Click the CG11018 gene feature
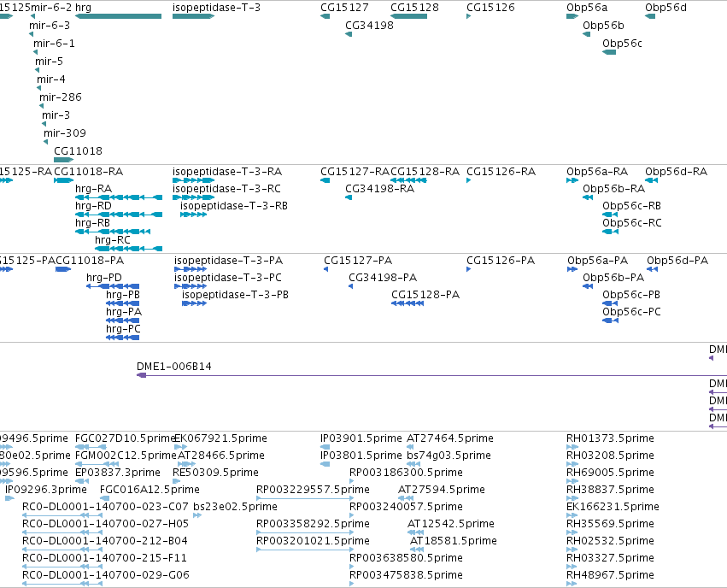The width and height of the screenshot is (727, 588). click(x=64, y=160)
